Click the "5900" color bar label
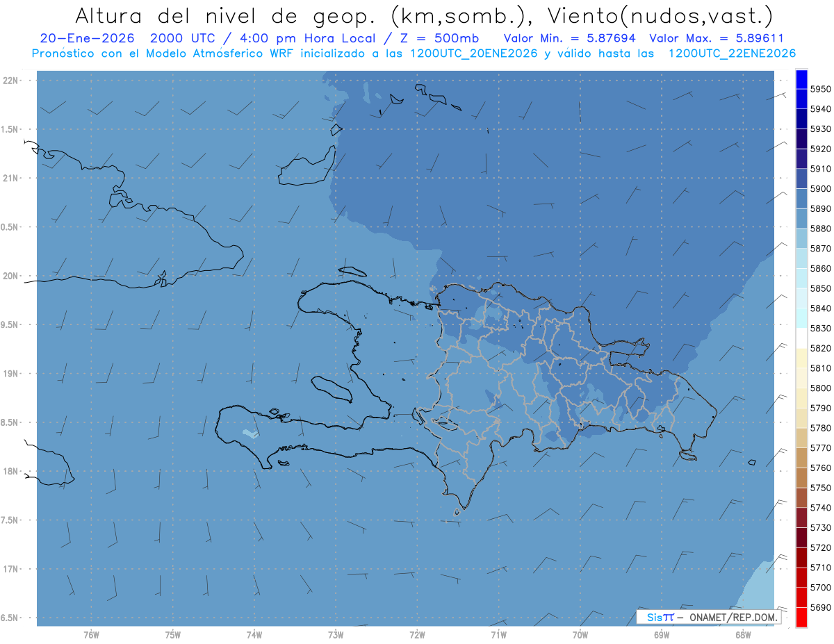 tap(820, 188)
